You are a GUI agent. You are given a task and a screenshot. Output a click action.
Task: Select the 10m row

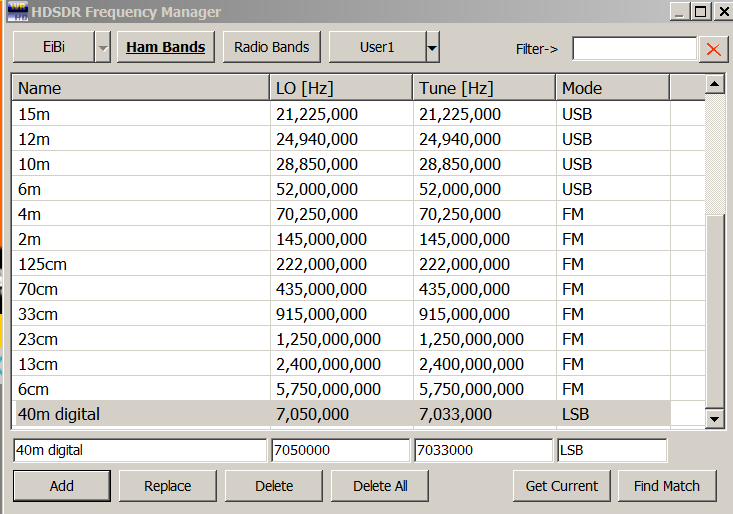tap(359, 164)
